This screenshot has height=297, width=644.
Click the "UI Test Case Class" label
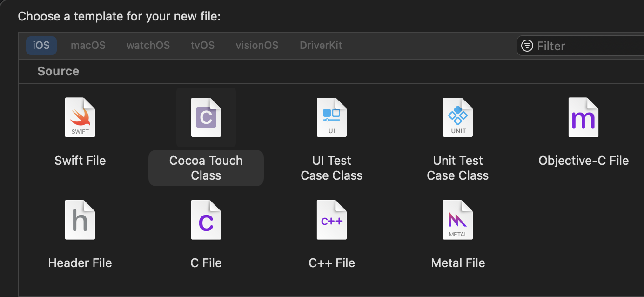point(332,168)
